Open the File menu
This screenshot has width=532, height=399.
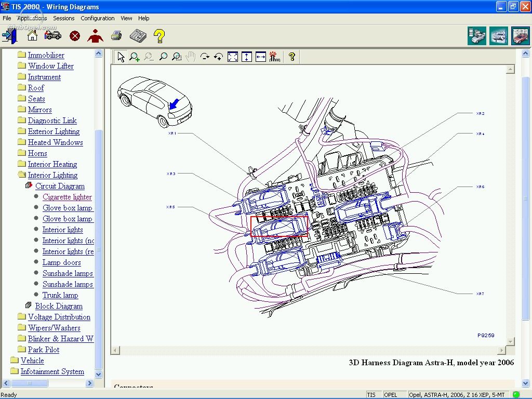tap(7, 18)
